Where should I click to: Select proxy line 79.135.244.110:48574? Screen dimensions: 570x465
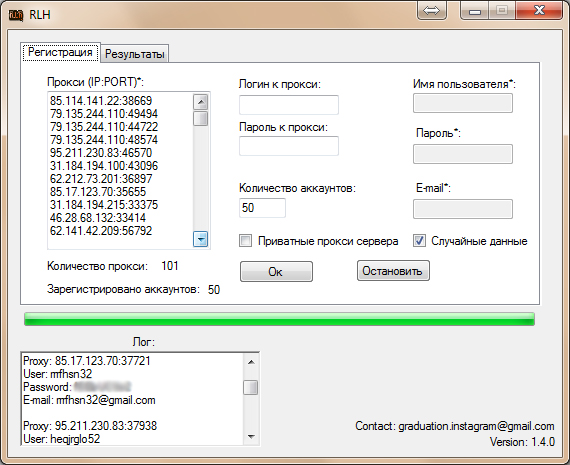[x=104, y=140]
